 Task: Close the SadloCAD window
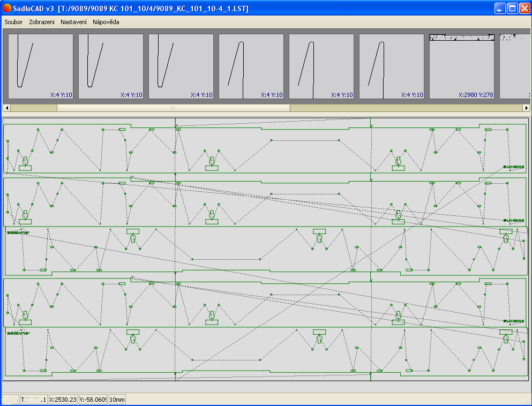(524, 8)
